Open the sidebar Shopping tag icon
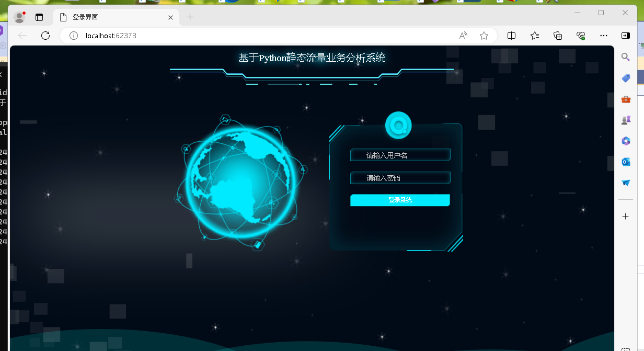The image size is (644, 351). (x=626, y=78)
